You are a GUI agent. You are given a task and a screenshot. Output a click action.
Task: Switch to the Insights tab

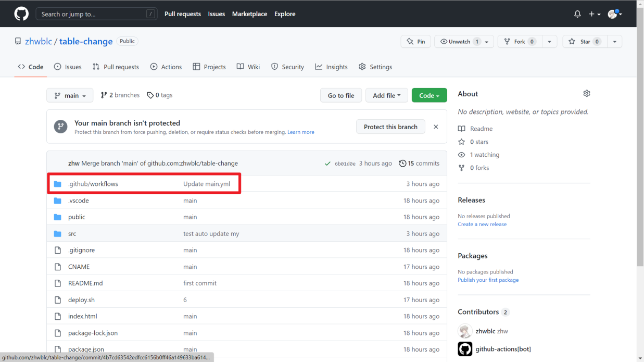point(331,67)
